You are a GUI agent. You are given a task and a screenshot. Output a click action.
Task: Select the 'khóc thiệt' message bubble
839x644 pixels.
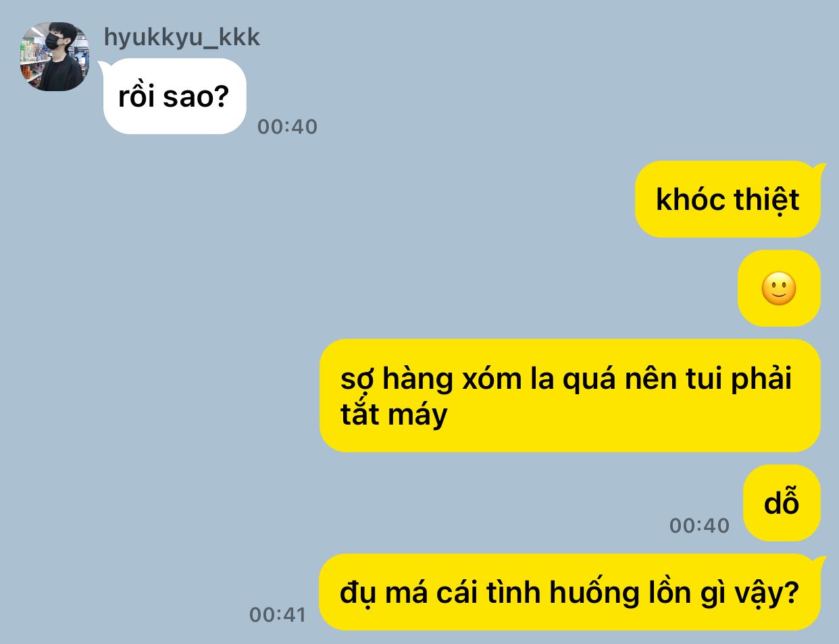pyautogui.click(x=728, y=199)
